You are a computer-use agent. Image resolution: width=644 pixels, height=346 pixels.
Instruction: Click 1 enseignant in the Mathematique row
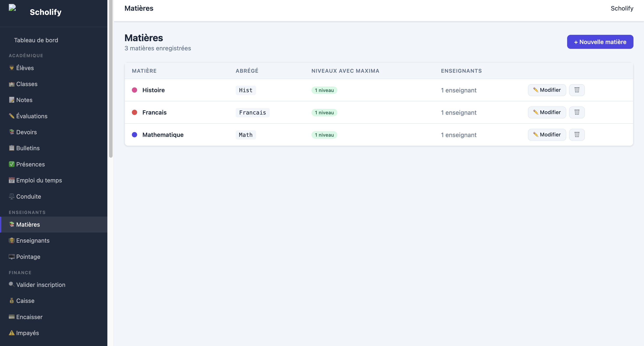click(x=458, y=135)
